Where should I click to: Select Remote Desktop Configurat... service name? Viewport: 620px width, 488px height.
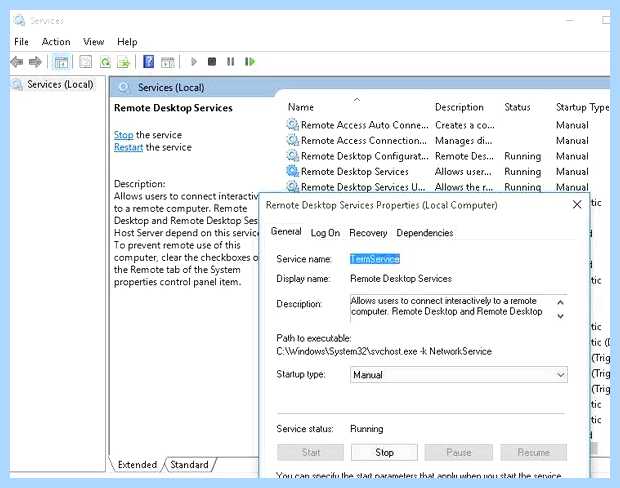365,156
